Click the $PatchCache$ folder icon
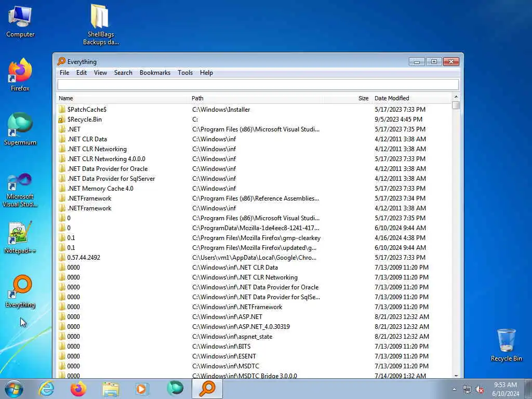 [x=62, y=109]
